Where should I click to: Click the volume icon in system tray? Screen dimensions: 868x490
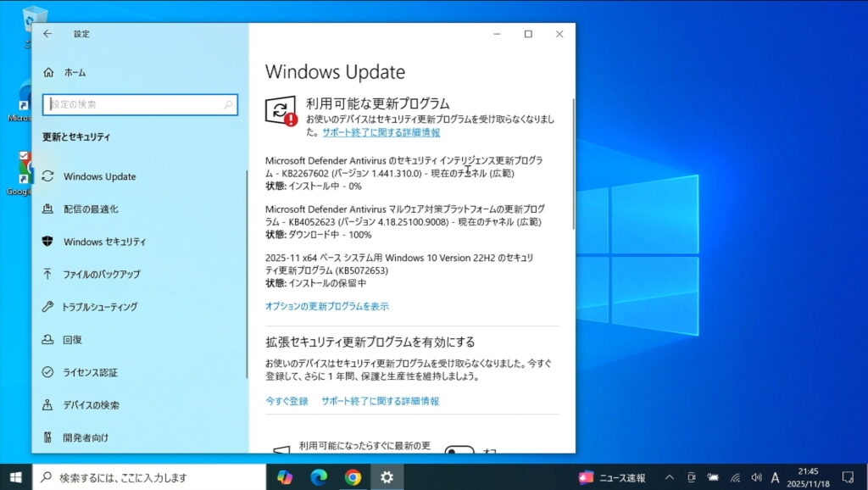756,477
